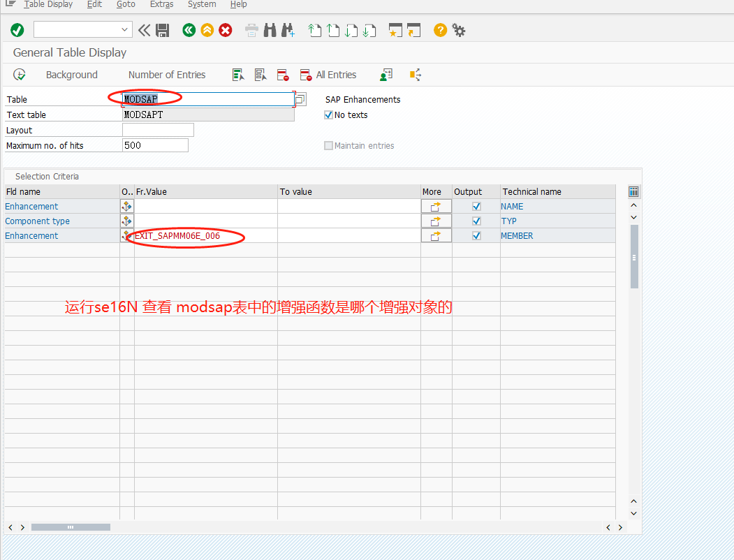This screenshot has height=560, width=734.
Task: Click the Maximum no. of hits field
Action: [155, 145]
